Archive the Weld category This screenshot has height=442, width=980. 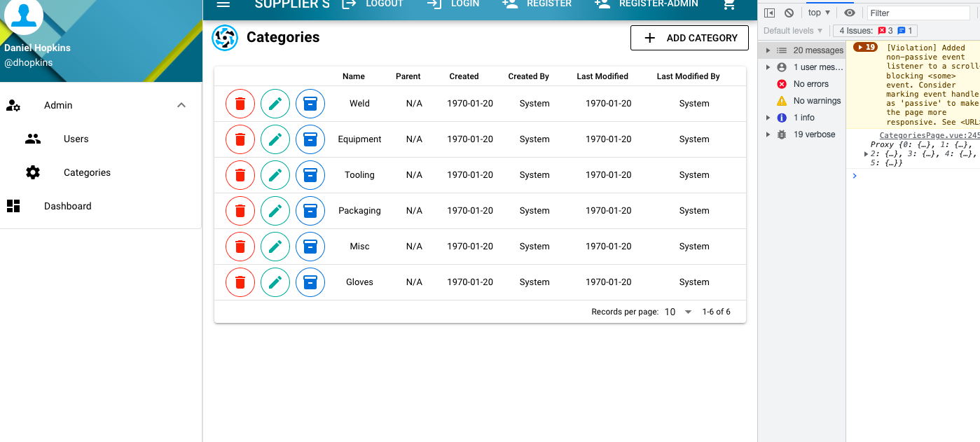coord(310,104)
